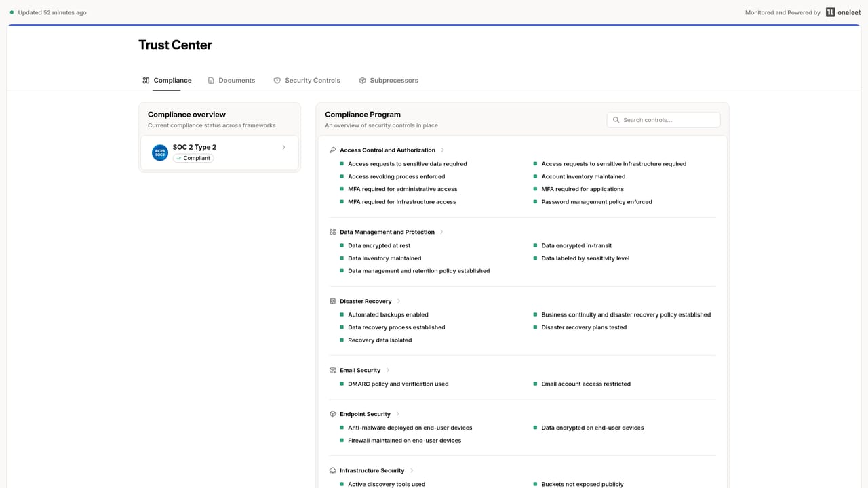Click the server icon beside Disaster Recovery
868x488 pixels.
tap(332, 301)
